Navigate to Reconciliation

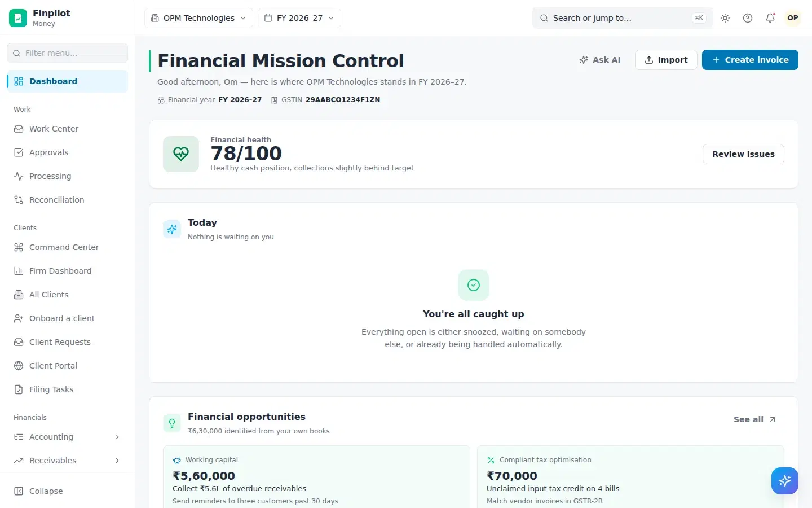click(x=67, y=200)
